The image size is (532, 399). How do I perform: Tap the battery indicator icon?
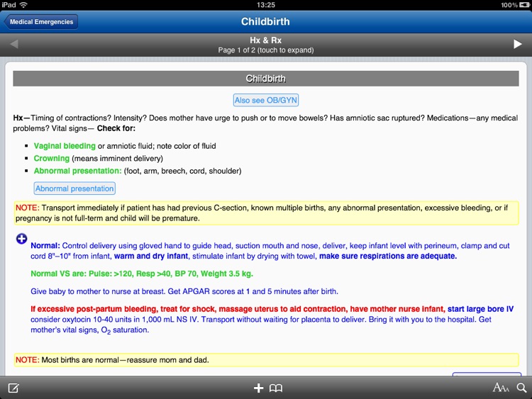pyautogui.click(x=524, y=5)
